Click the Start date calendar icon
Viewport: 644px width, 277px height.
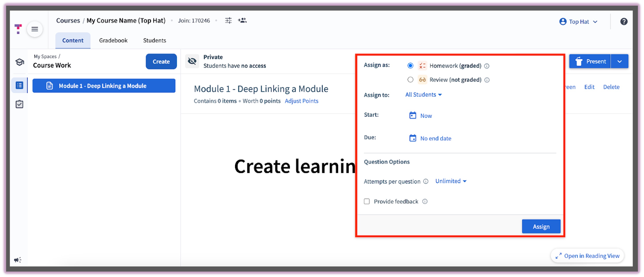coord(412,115)
